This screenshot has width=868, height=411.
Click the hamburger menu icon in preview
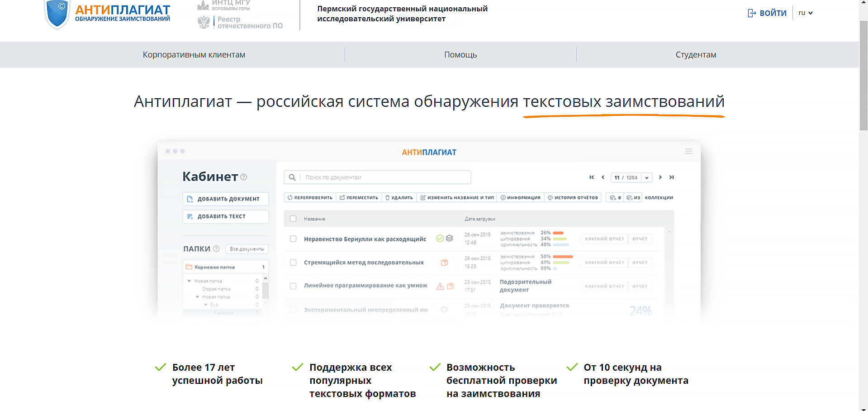[x=688, y=151]
